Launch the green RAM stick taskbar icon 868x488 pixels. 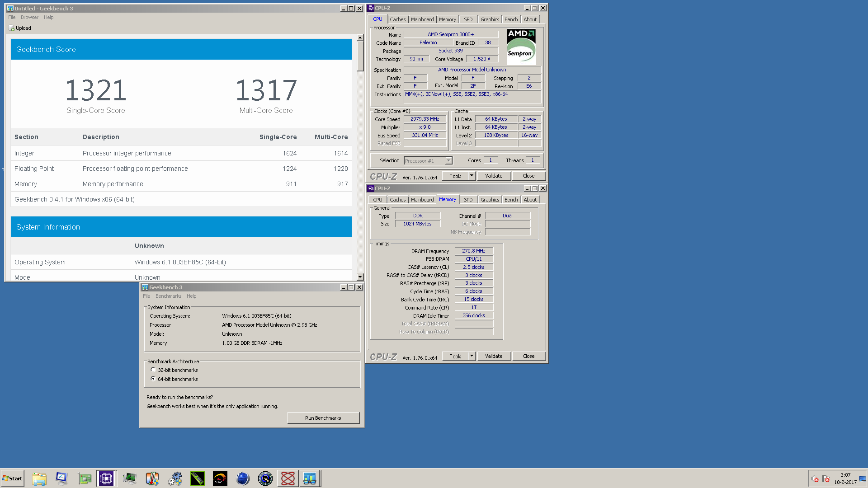(198, 479)
